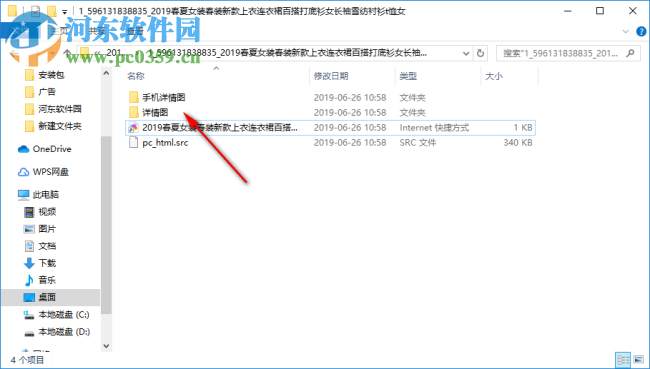Image resolution: width=650 pixels, height=369 pixels.
Task: Select 此电脑 in navigation pane
Action: [x=39, y=194]
